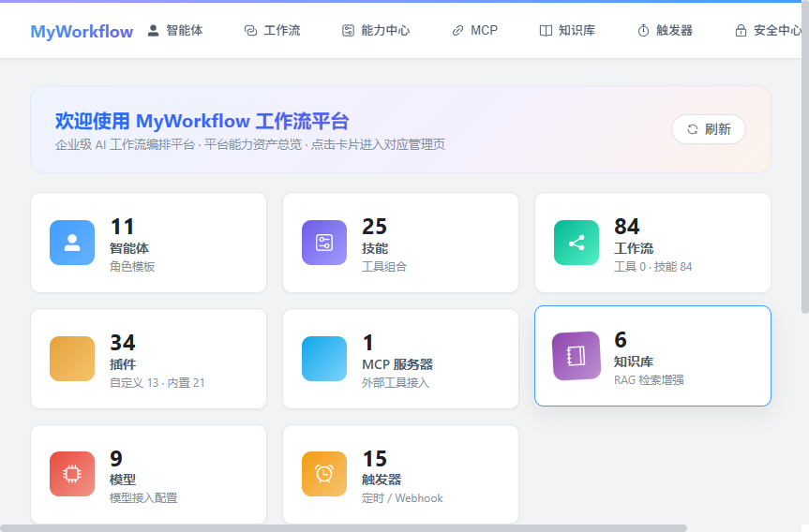The width and height of the screenshot is (809, 532).
Task: Click the 外部工具接入 subtitle text
Action: (396, 383)
